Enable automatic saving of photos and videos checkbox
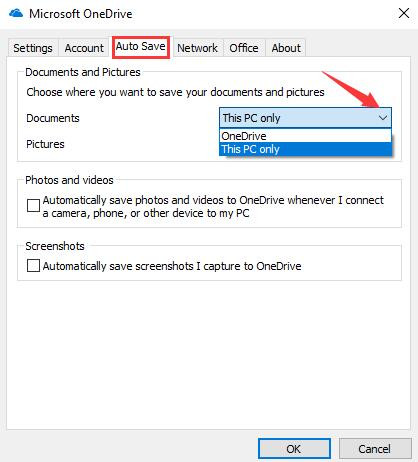Viewport: 418px width, 462px height. pos(33,206)
